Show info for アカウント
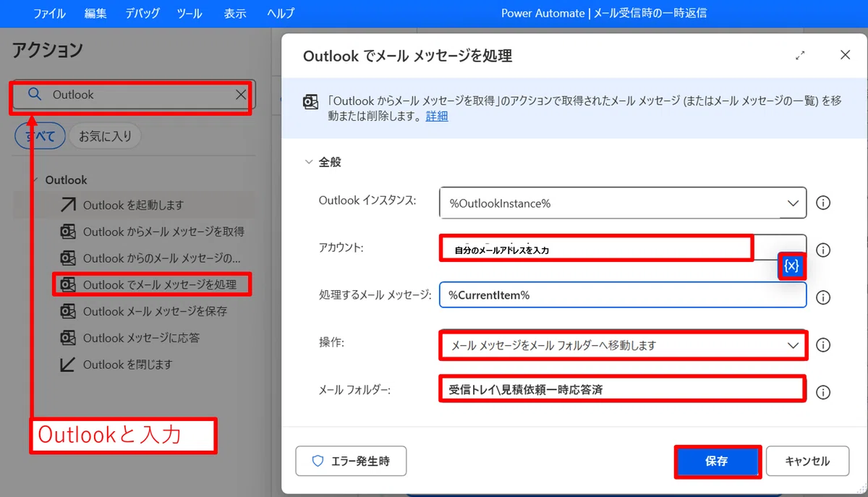The width and height of the screenshot is (868, 497). 822,250
